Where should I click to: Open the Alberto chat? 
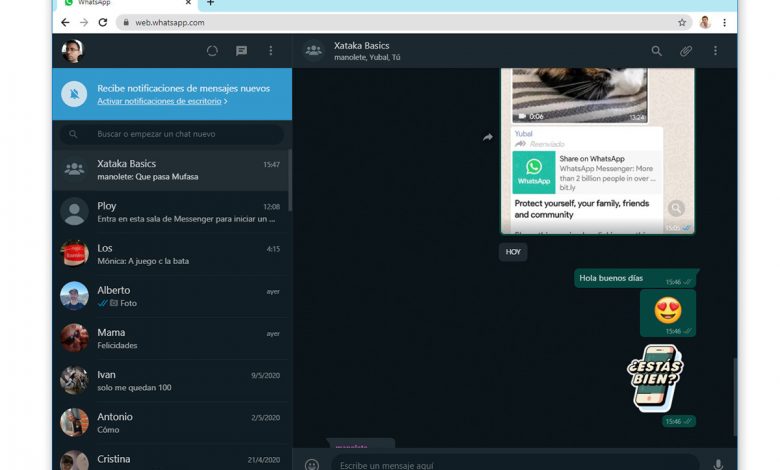[172, 296]
